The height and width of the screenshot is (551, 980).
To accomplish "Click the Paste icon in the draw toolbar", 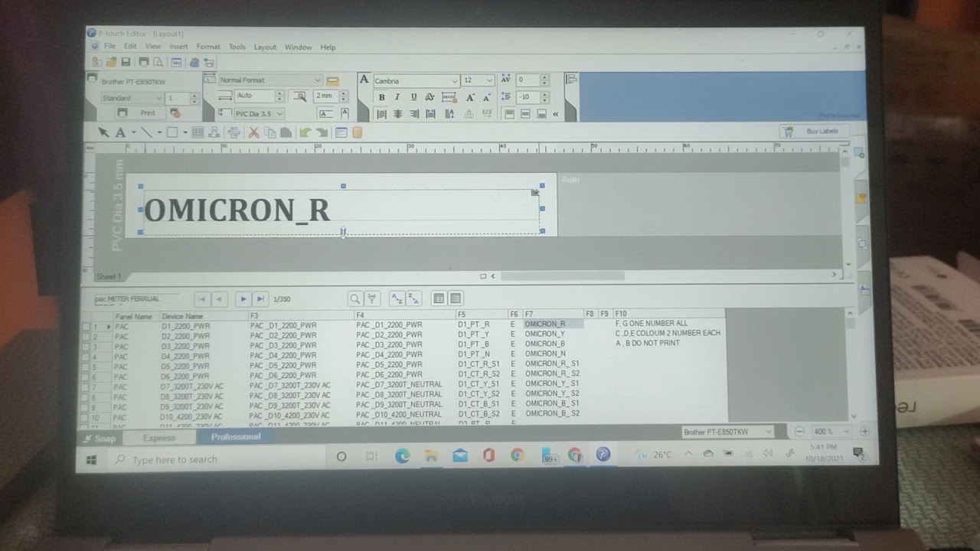I will point(285,132).
